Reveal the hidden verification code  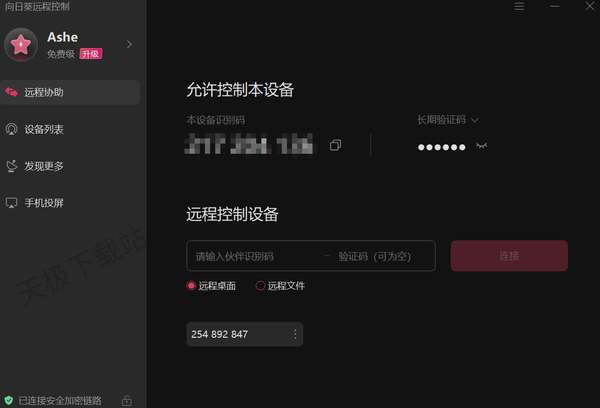point(481,146)
